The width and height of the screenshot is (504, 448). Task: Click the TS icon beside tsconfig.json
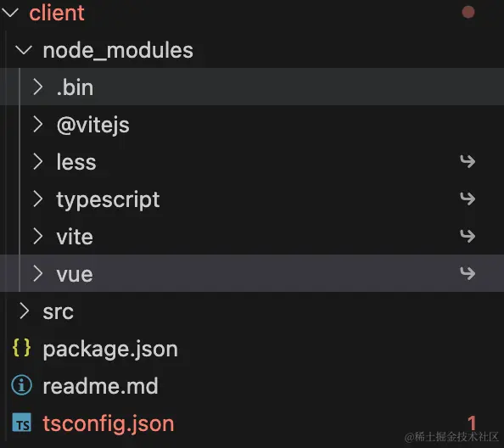[x=22, y=423]
